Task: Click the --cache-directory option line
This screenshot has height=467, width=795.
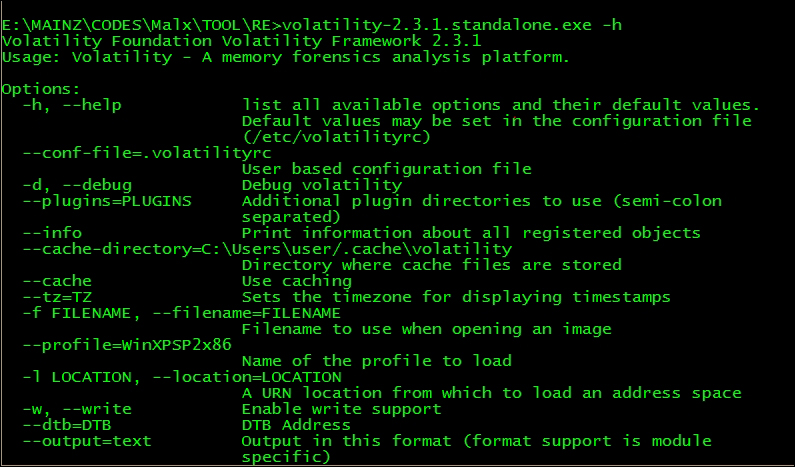Action: (266, 248)
